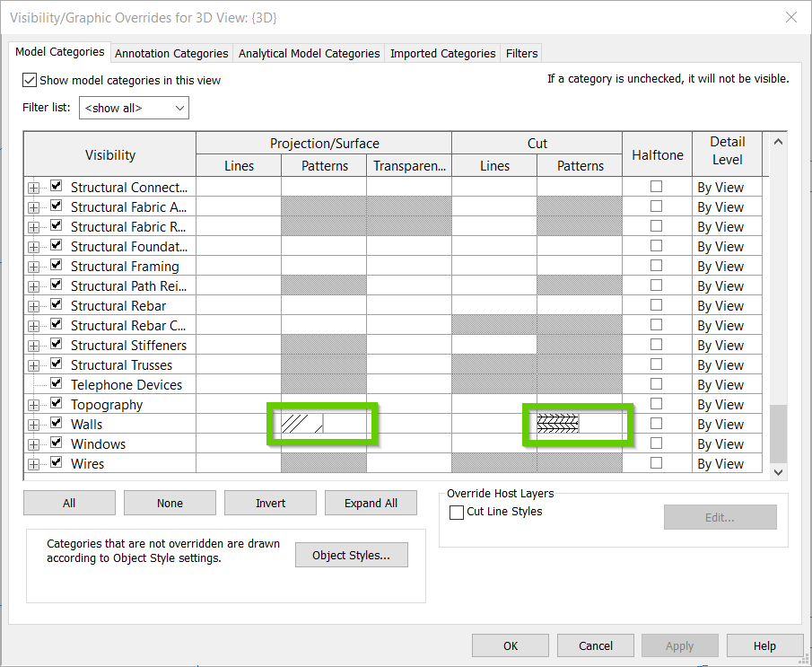Enable Halftone for Structural Framing
812x667 pixels.
click(x=656, y=266)
